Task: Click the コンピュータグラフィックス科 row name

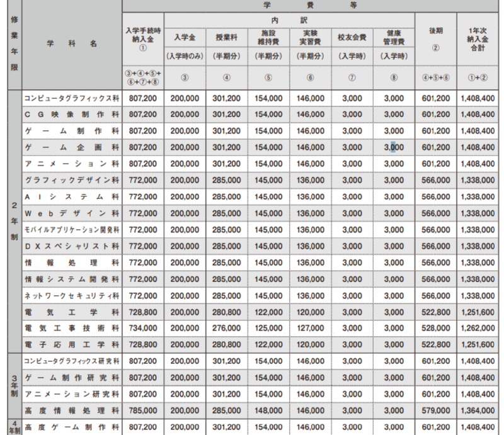Action: pos(71,99)
